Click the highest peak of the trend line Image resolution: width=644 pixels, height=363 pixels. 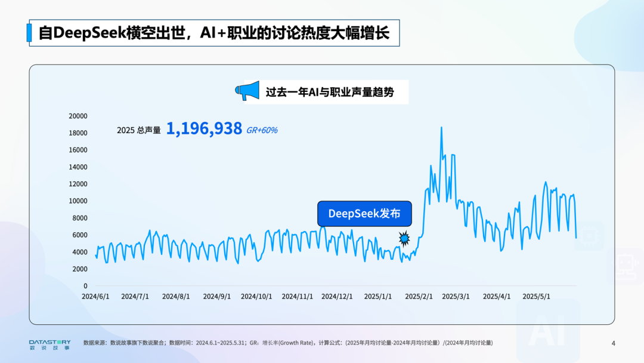coord(441,128)
